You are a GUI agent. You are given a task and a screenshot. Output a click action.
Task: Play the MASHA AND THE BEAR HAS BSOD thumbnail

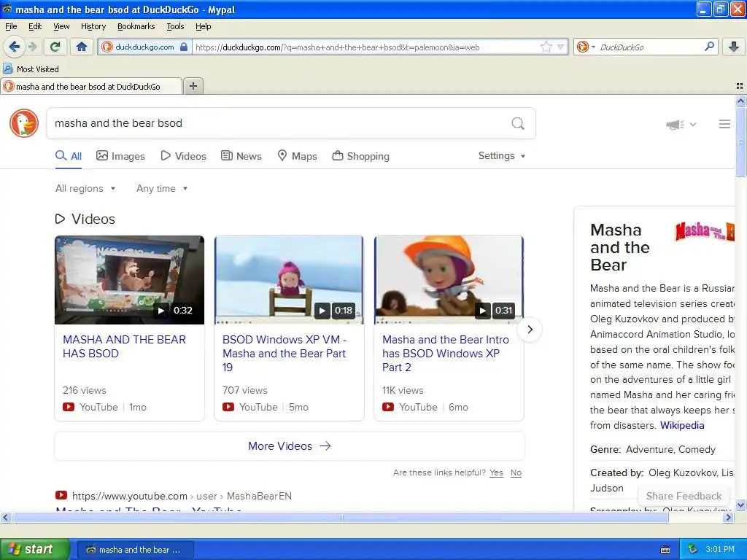coord(130,280)
